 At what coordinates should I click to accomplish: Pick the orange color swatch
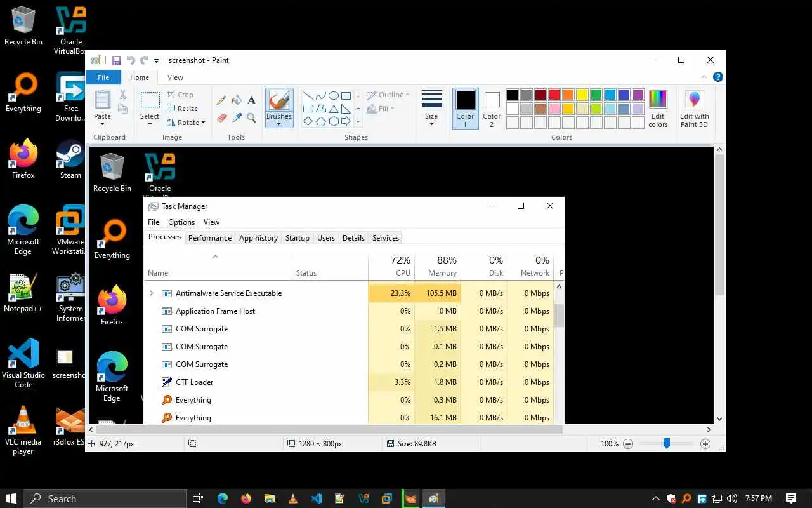point(568,95)
